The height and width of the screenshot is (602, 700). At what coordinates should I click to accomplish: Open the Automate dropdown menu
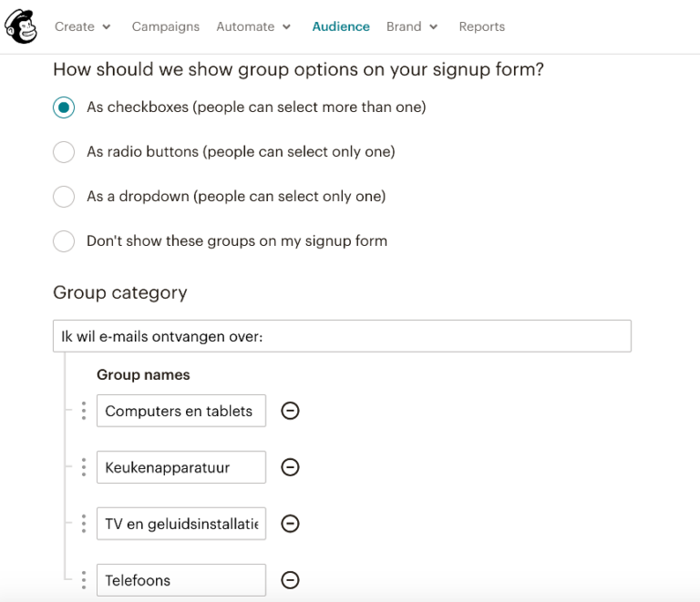click(253, 26)
